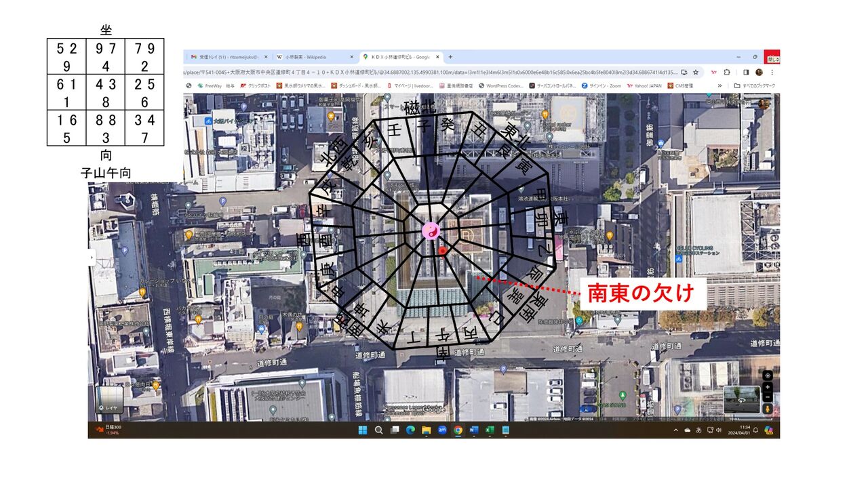Open the Chrome three-dot menu
This screenshot has height=488, width=868.
pyautogui.click(x=772, y=72)
